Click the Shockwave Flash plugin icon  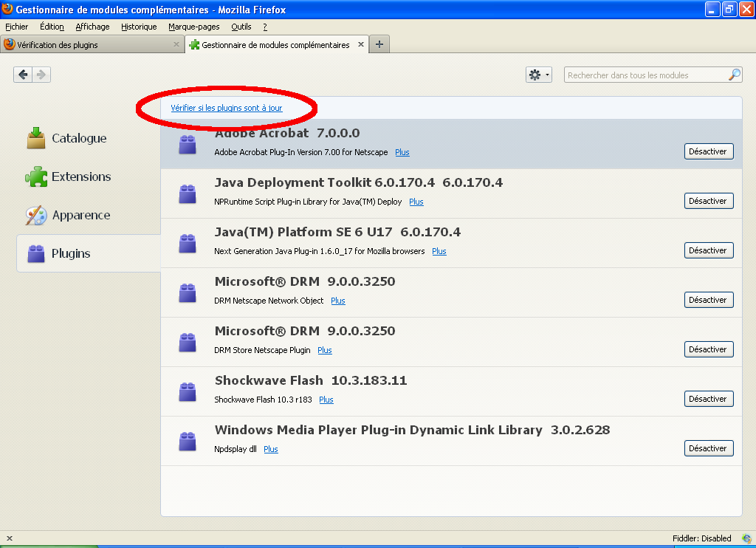(188, 391)
